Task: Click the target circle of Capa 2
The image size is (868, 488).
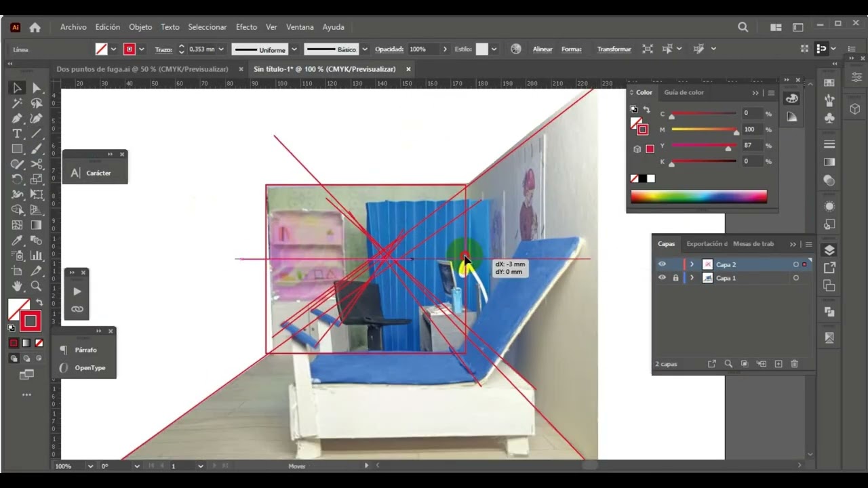Action: click(795, 264)
